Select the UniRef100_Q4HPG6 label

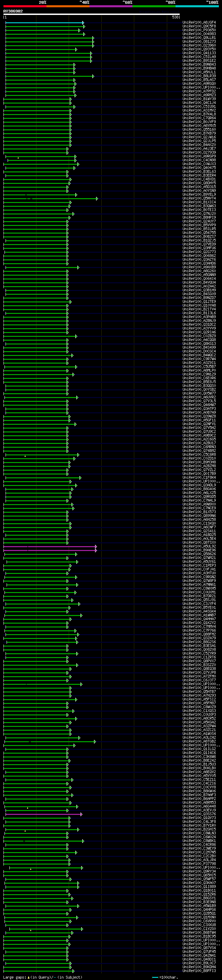click(x=199, y=910)
